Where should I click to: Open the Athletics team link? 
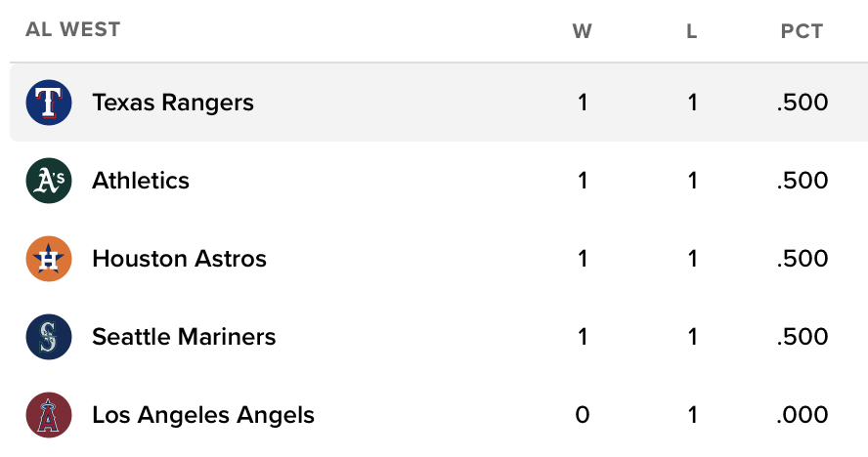(141, 181)
